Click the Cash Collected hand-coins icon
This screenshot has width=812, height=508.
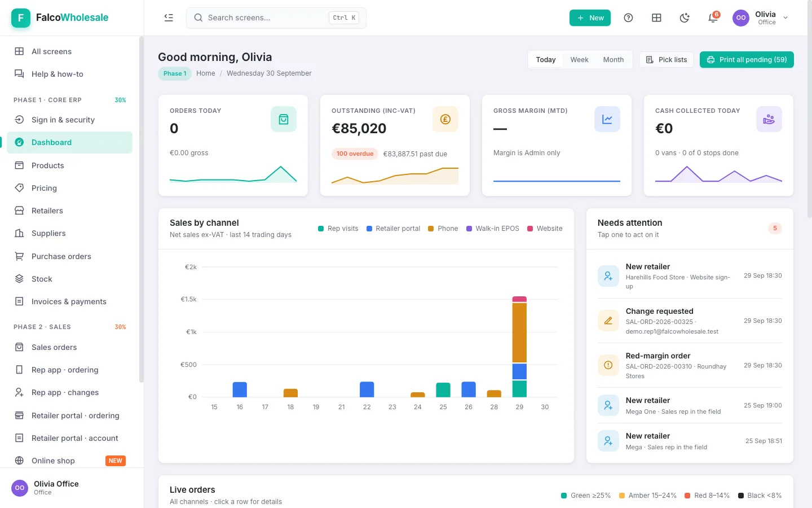point(769,119)
